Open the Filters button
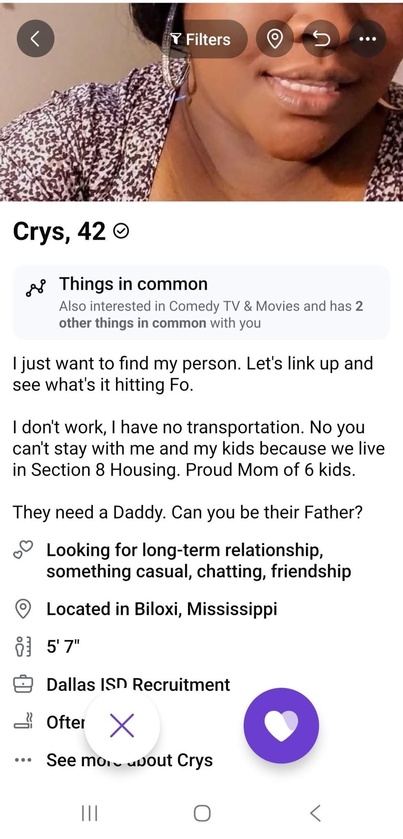 202,39
